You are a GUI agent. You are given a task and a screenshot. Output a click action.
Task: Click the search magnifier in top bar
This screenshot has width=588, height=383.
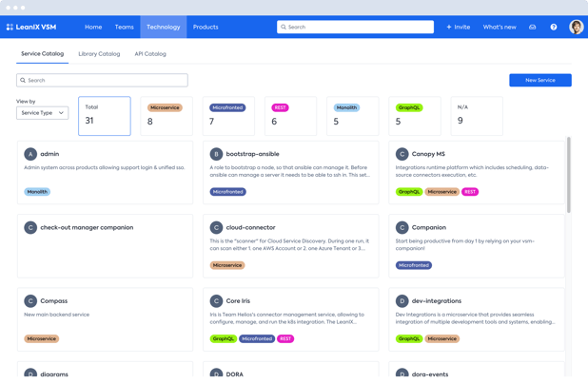pyautogui.click(x=284, y=27)
